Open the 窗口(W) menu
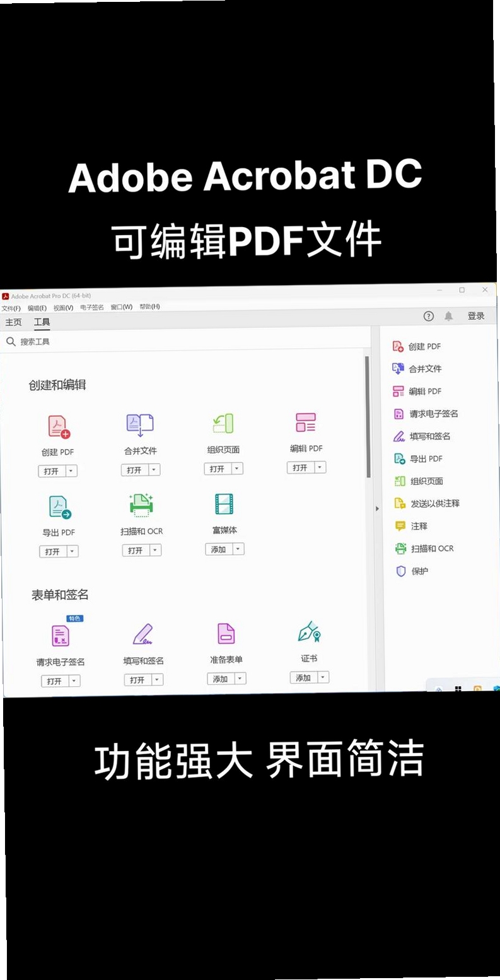 point(122,307)
